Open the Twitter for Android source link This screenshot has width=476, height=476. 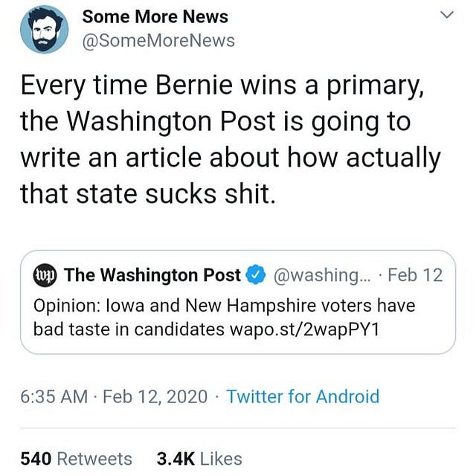point(303,396)
